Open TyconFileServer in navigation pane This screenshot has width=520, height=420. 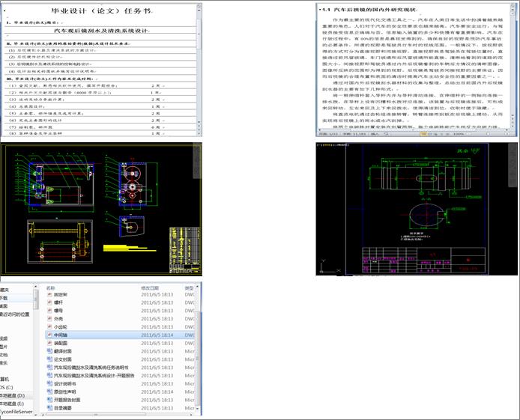pos(16,412)
